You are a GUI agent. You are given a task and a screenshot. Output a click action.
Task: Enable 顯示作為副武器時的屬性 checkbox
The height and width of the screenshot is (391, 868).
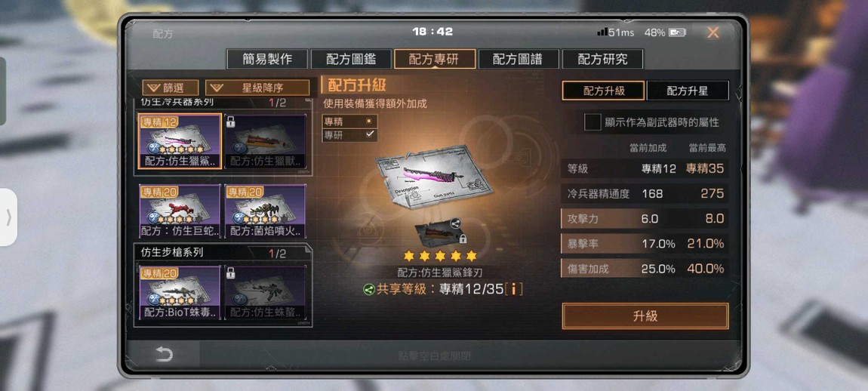(593, 122)
